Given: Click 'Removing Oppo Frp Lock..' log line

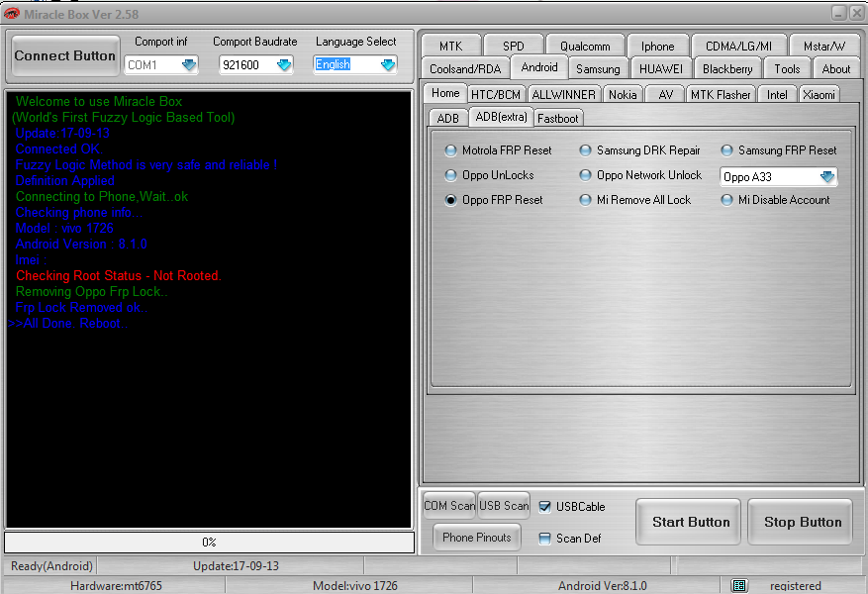Looking at the screenshot, I should pyautogui.click(x=91, y=292).
